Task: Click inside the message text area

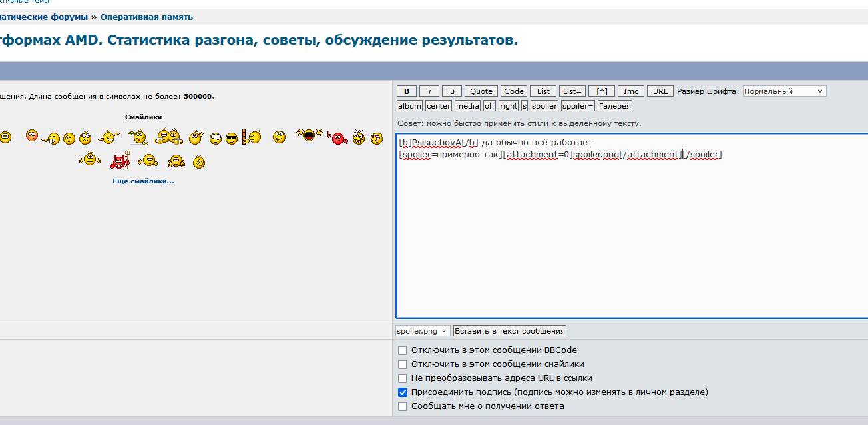Action: (632, 226)
